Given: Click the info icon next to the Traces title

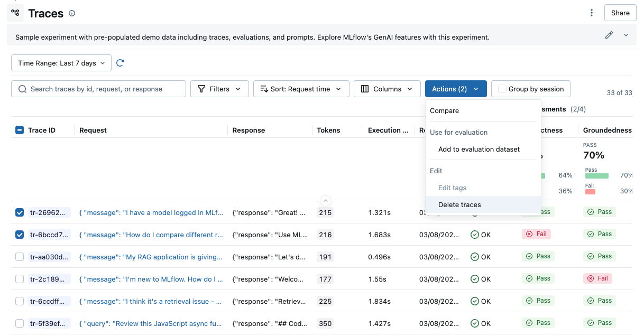Looking at the screenshot, I should tap(72, 13).
